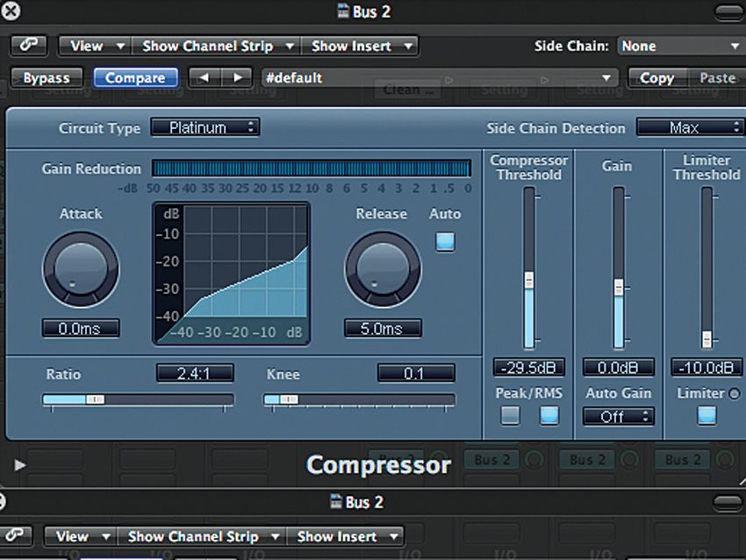Turn the Release knob

click(x=383, y=270)
